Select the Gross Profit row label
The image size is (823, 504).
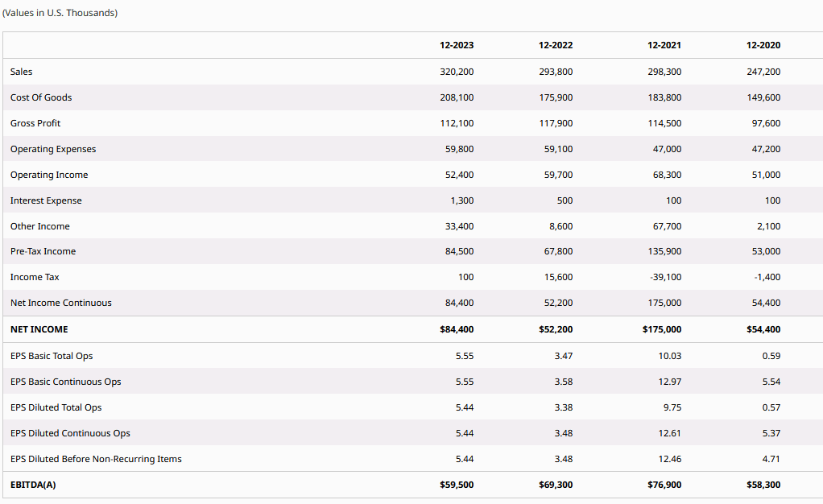point(35,123)
